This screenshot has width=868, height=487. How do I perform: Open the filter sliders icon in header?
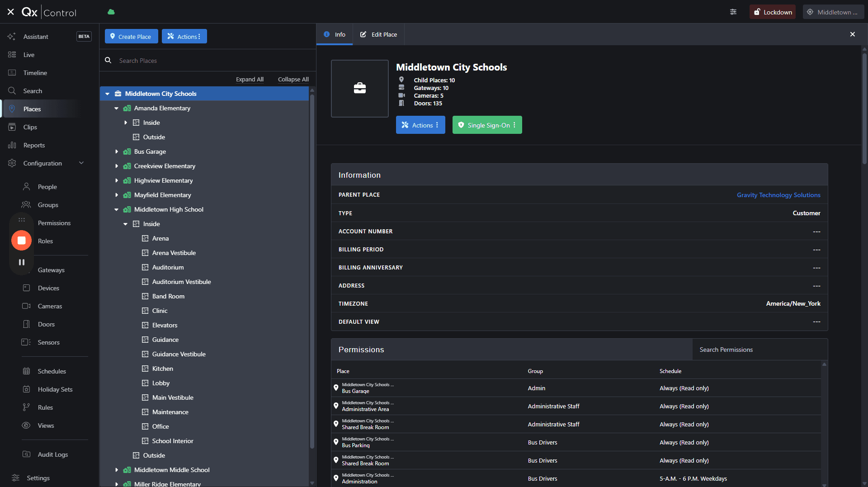(x=733, y=12)
